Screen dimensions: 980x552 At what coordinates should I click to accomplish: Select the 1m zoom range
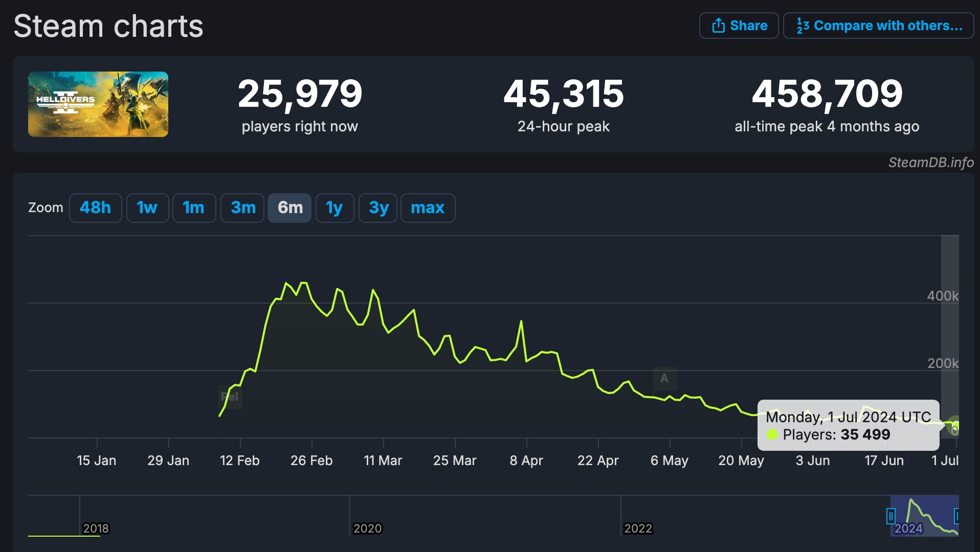click(x=194, y=208)
